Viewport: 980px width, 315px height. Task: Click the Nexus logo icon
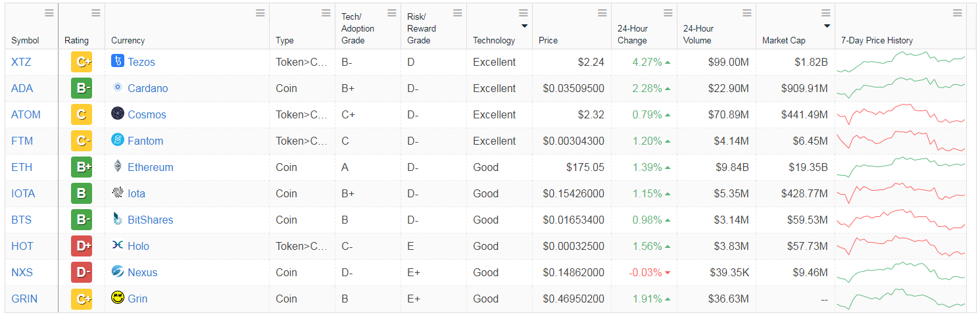[x=118, y=272]
